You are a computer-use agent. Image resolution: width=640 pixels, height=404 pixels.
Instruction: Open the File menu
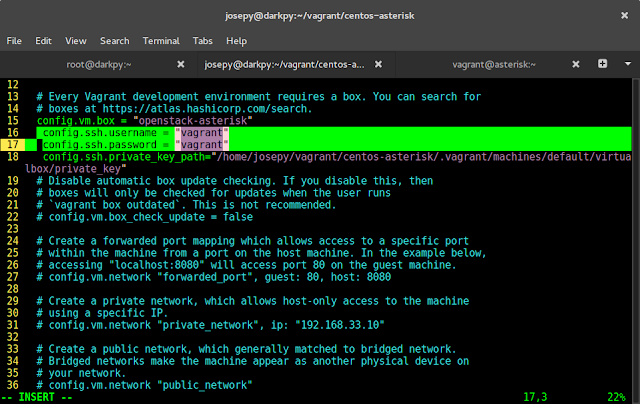click(14, 41)
